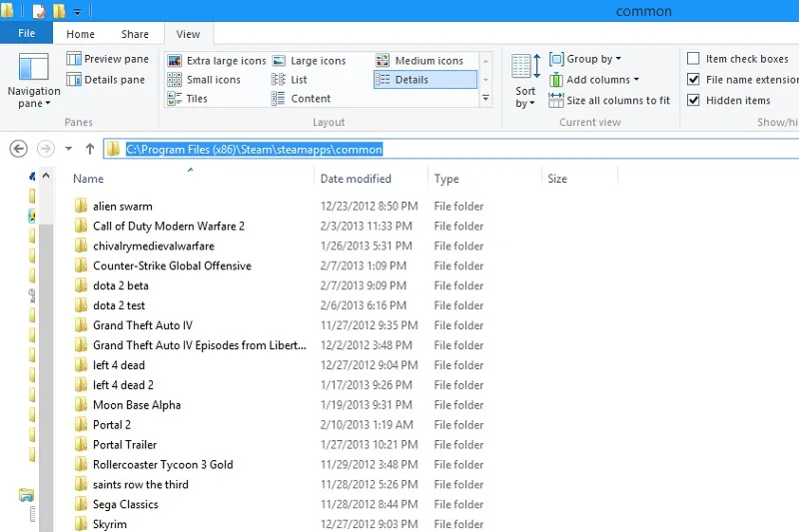799x532 pixels.
Task: Choose Content layout
Action: click(301, 98)
